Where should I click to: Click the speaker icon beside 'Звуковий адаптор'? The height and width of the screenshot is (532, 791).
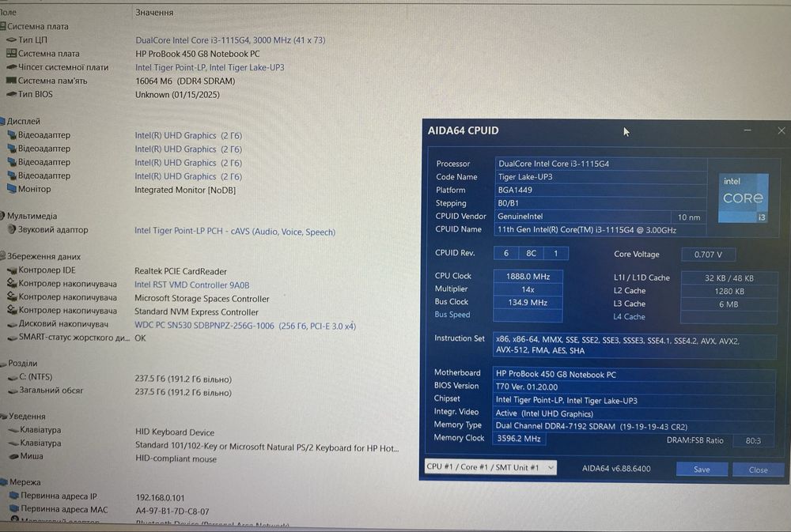click(12, 229)
